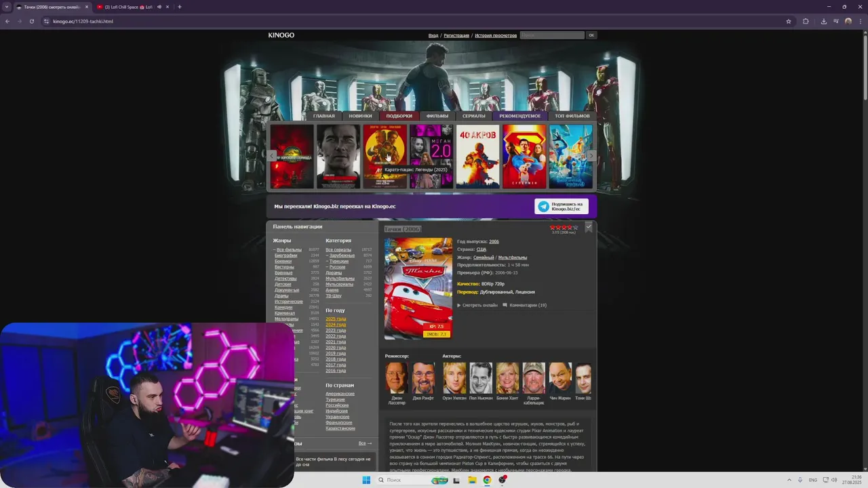This screenshot has height=488, width=868.
Task: Open the СЕРИАЛЫ menu tab
Action: pos(474,116)
